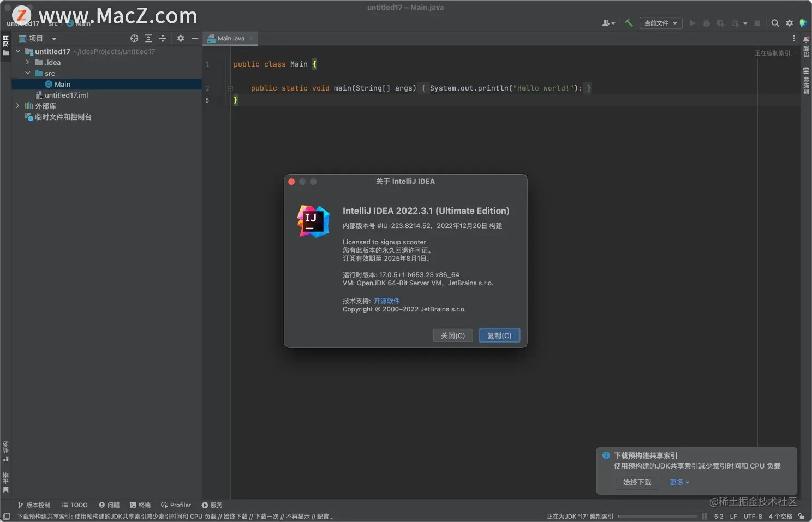Viewport: 812px width, 522px height.
Task: Click the colorful JetBrains Toolbox icon
Action: (x=803, y=23)
